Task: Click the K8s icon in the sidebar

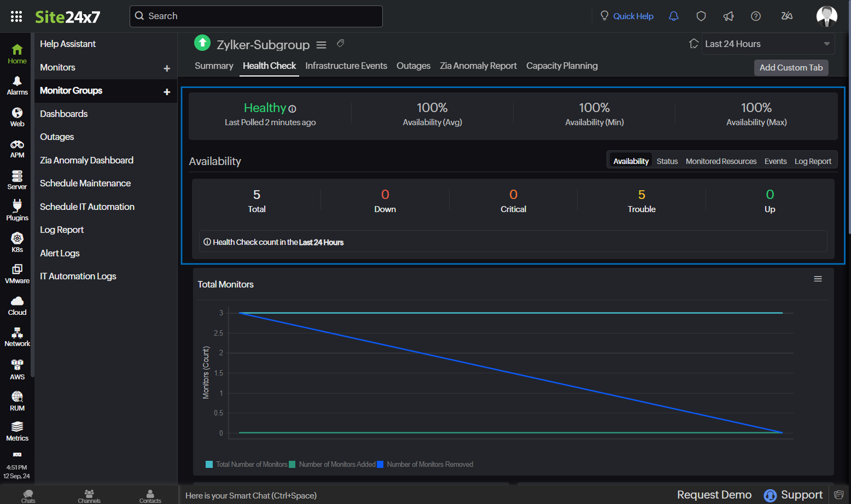Action: coord(18,242)
